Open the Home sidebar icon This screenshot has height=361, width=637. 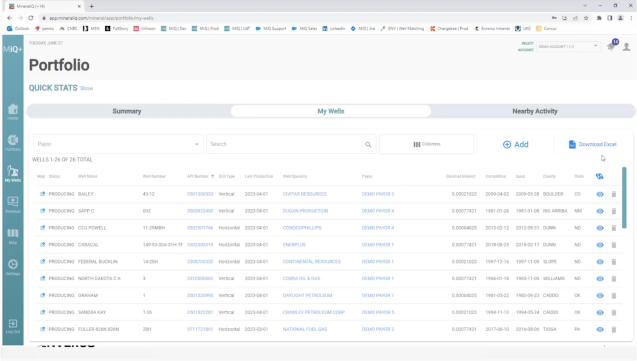tap(13, 111)
